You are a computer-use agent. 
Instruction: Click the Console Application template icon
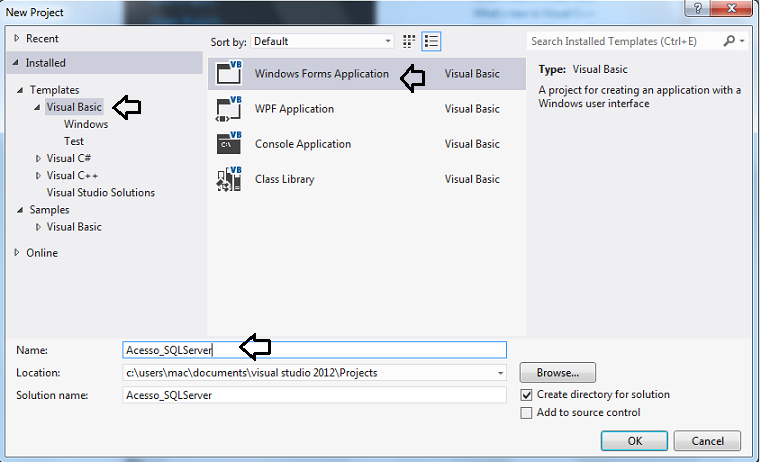(x=229, y=144)
